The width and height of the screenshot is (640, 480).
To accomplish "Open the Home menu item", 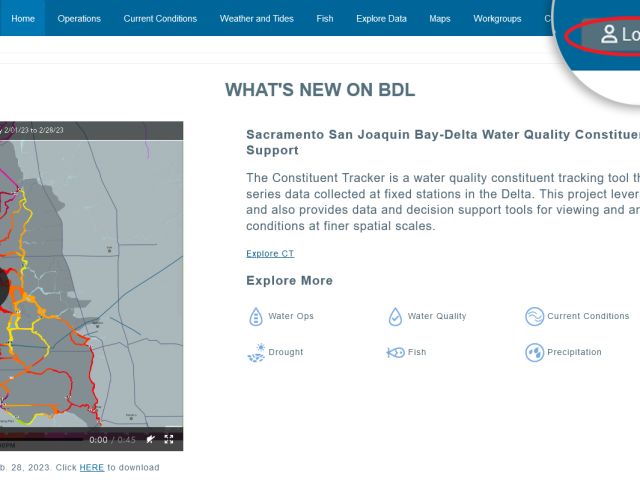I will point(23,18).
